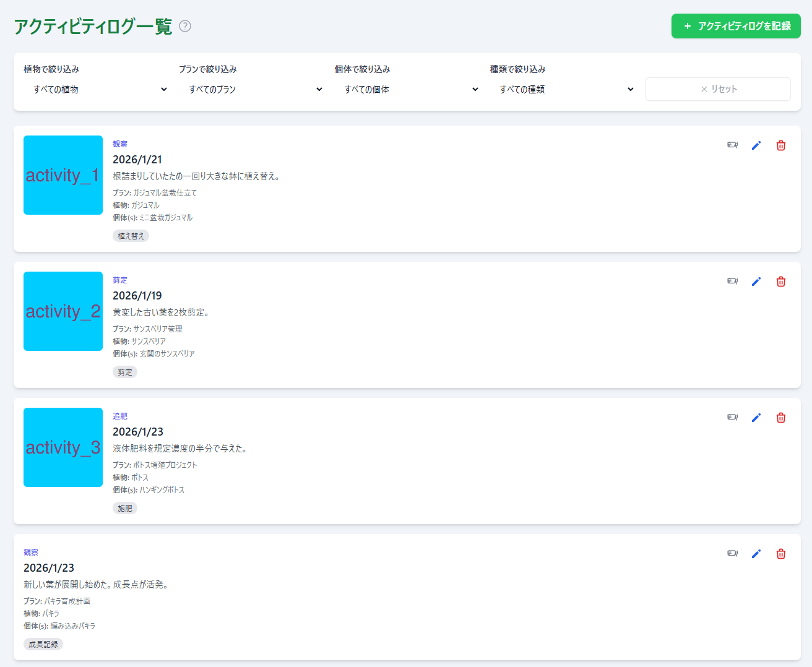Viewport: 812px width, 667px height.
Task: Delete the パキラ observation log via the trash icon
Action: point(781,554)
